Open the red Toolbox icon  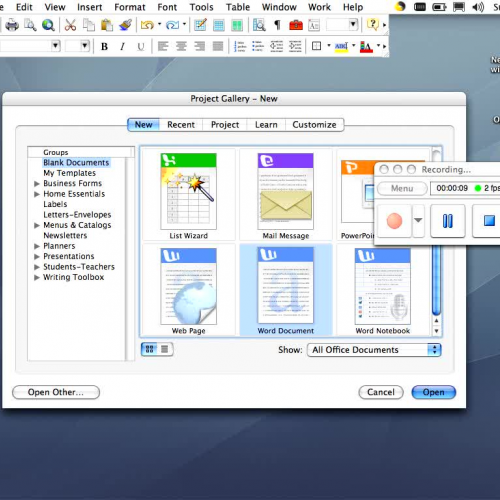[296, 25]
